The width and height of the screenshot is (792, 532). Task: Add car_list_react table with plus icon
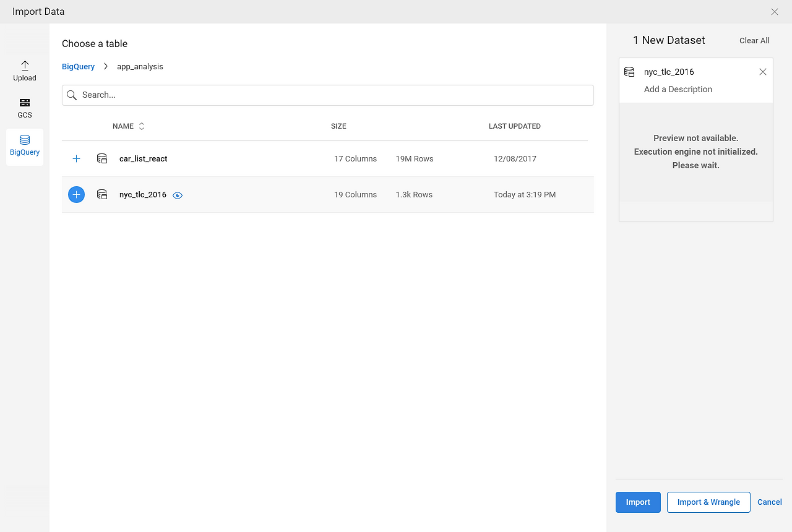[76, 159]
